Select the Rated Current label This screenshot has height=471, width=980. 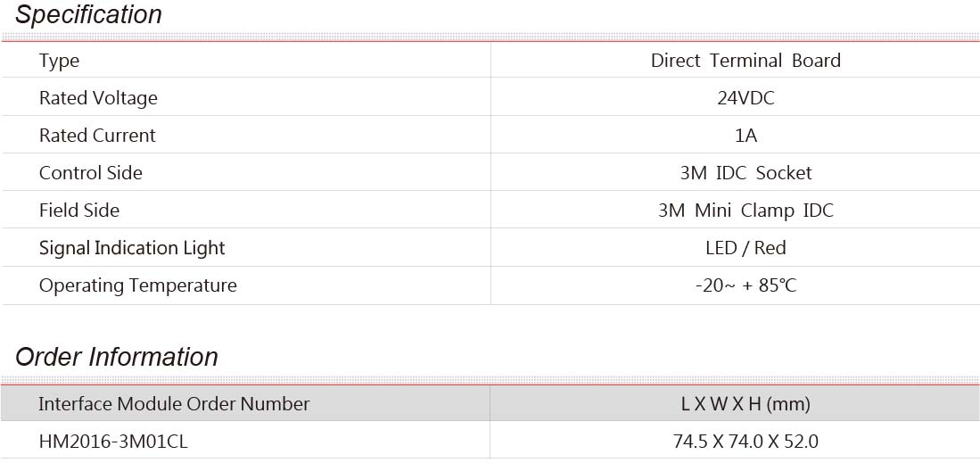click(x=97, y=136)
